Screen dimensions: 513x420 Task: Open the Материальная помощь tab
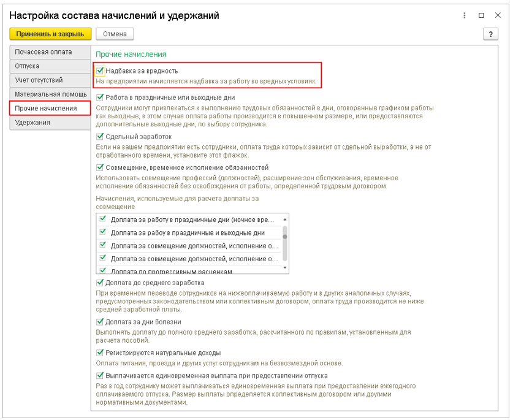click(50, 94)
